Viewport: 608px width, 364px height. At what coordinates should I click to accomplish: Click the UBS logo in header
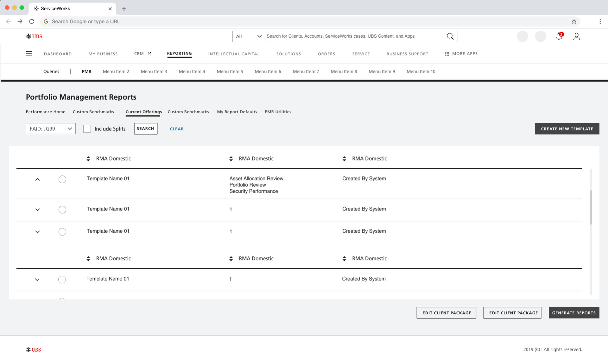(34, 36)
